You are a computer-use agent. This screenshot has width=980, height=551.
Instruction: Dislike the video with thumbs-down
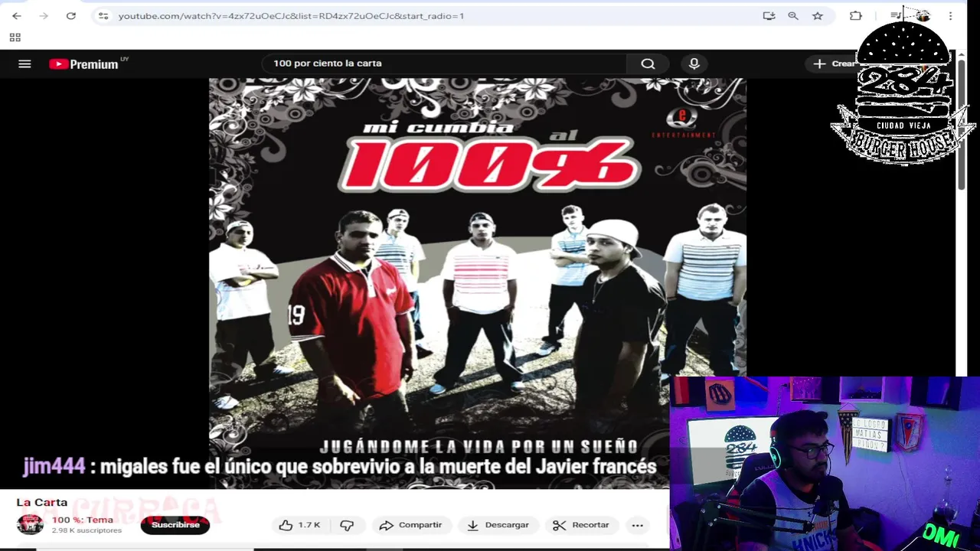[x=347, y=525]
